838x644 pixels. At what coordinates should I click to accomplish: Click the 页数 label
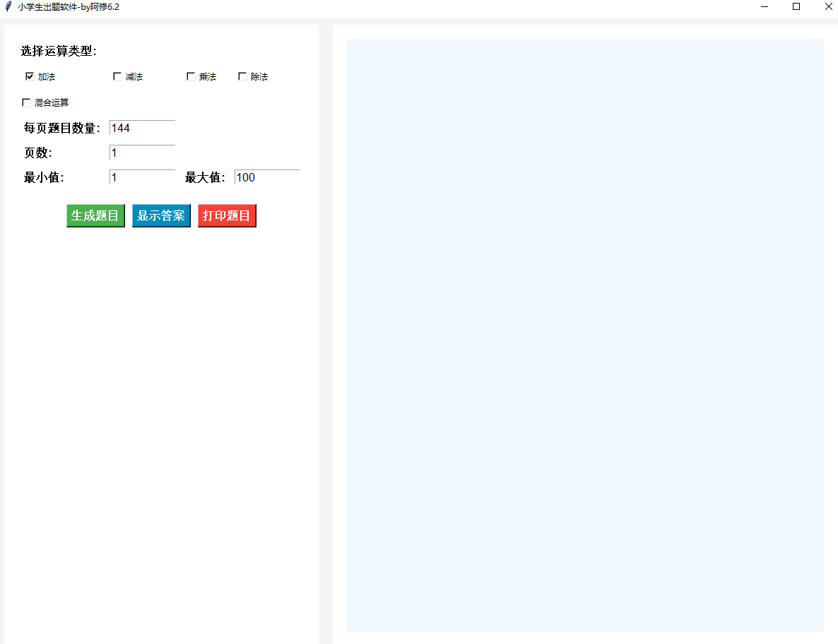click(38, 153)
